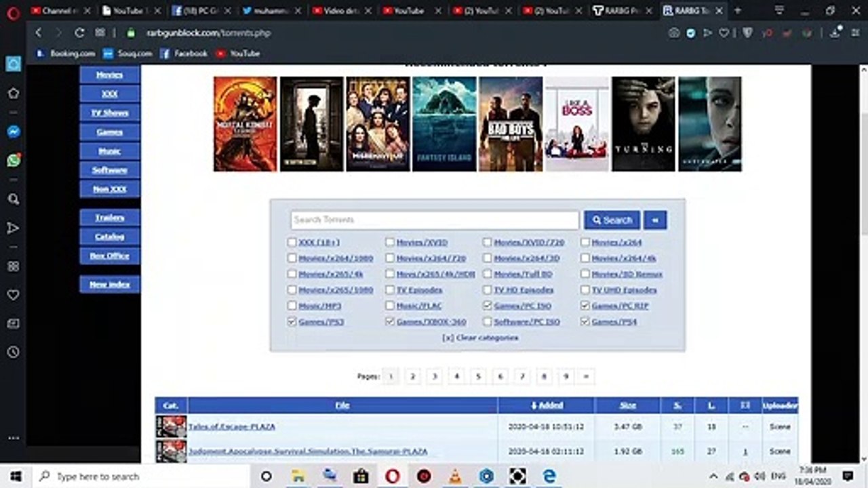This screenshot has width=868, height=488.
Task: Open the Tales.of.Escape-PLAZA torrent link
Action: [231, 426]
